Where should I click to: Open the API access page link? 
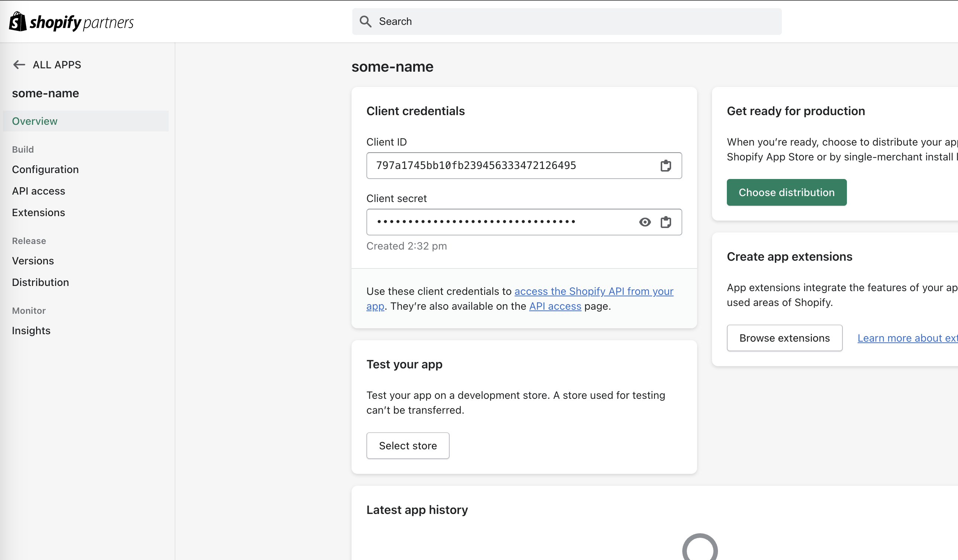pyautogui.click(x=555, y=306)
